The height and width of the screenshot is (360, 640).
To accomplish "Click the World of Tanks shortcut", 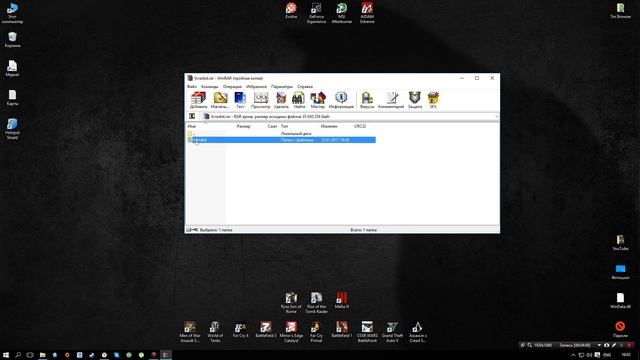I will click(215, 332).
